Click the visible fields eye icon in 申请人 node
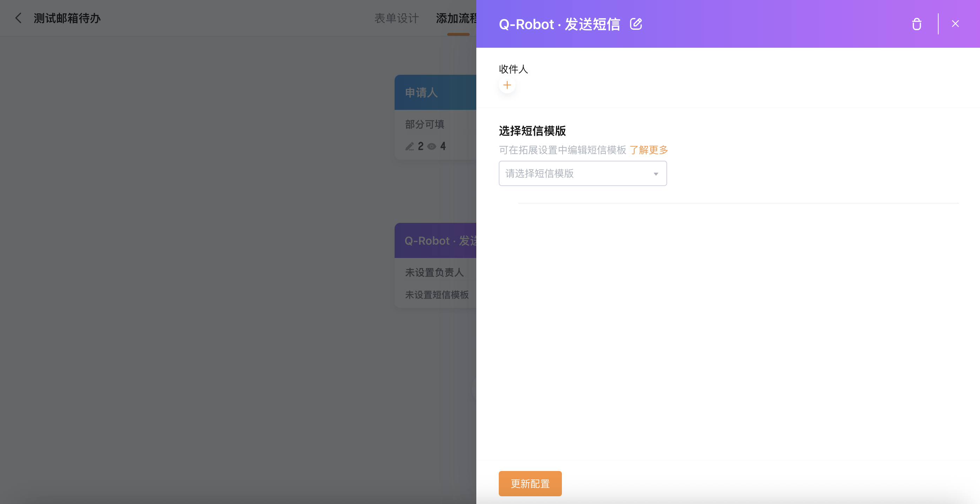Screen dimensions: 980x504 tap(431, 147)
